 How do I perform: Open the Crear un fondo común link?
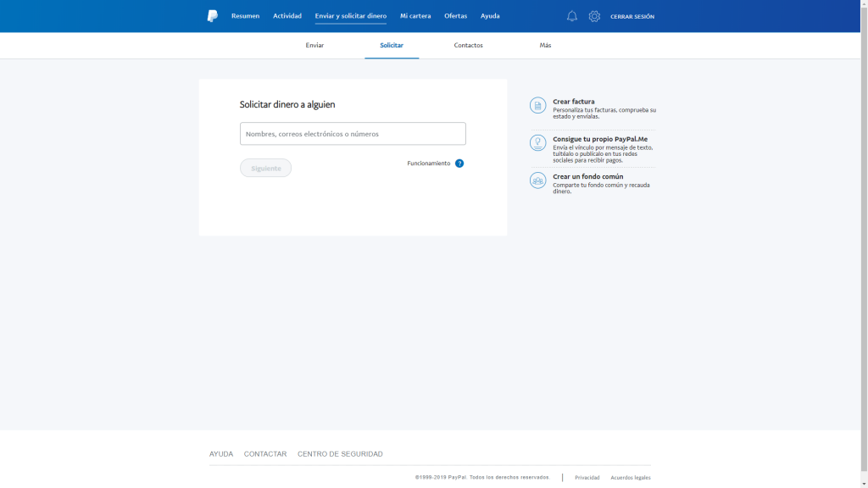tap(587, 176)
